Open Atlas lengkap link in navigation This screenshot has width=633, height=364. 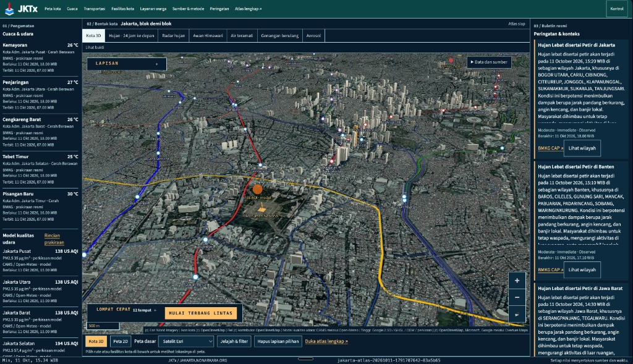click(249, 9)
